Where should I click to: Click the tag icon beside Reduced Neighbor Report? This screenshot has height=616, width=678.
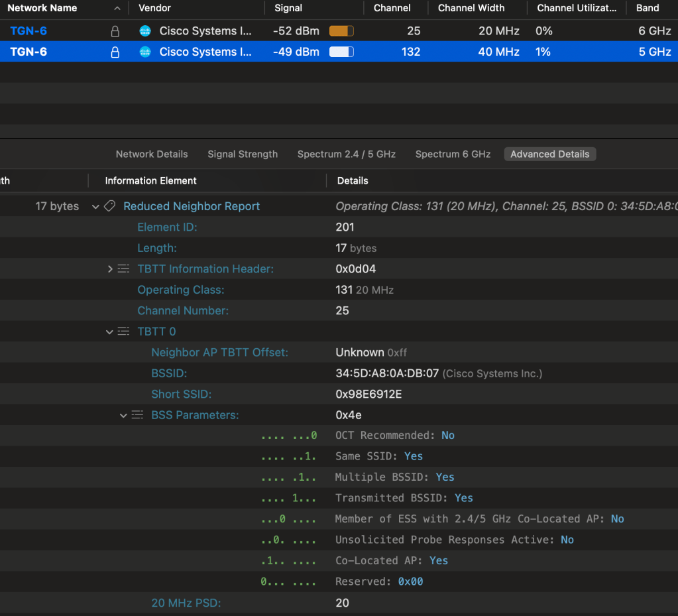(110, 206)
